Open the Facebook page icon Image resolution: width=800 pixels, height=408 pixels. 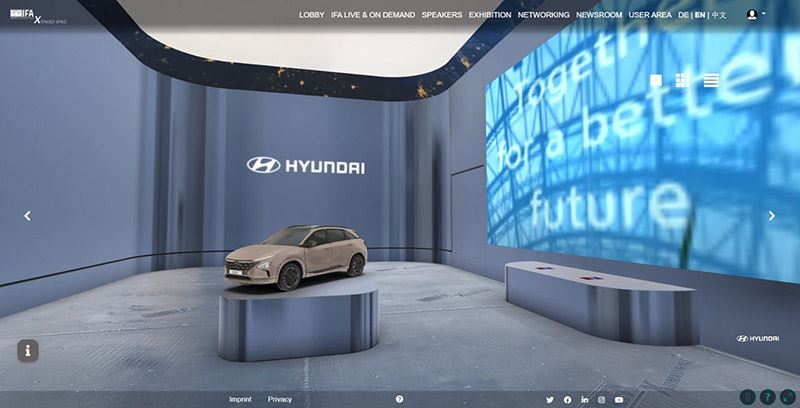[x=567, y=400]
